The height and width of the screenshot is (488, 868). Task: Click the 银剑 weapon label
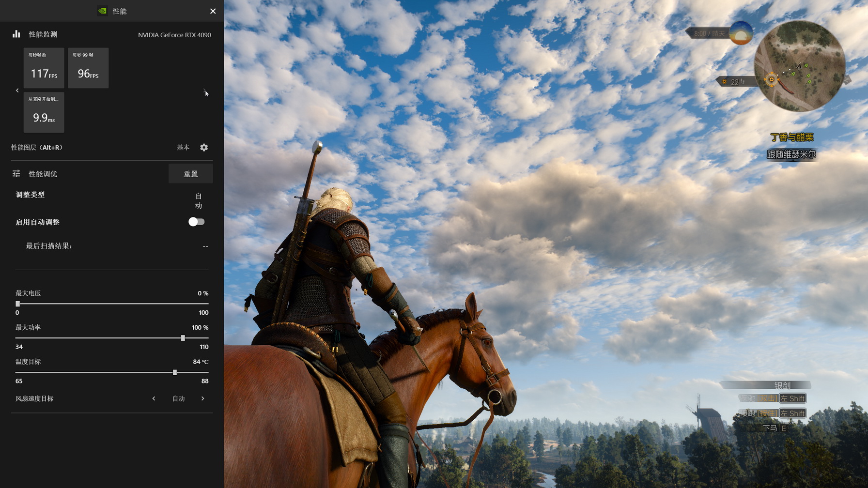pos(782,385)
